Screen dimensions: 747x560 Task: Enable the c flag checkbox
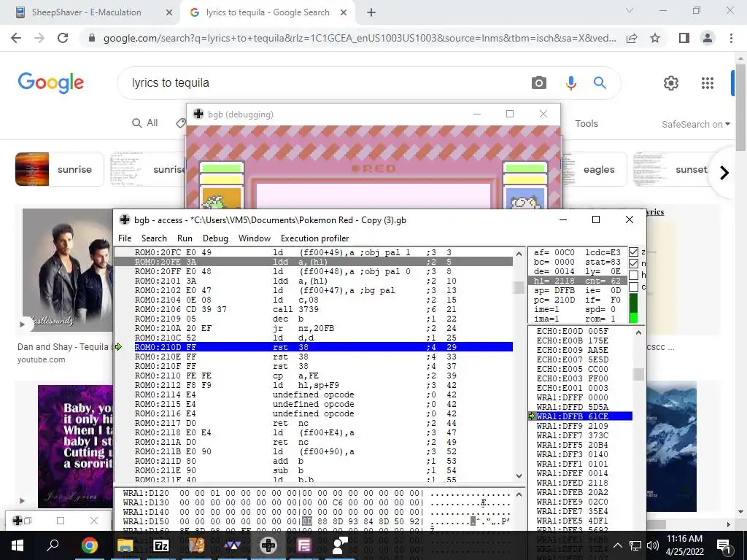point(633,287)
